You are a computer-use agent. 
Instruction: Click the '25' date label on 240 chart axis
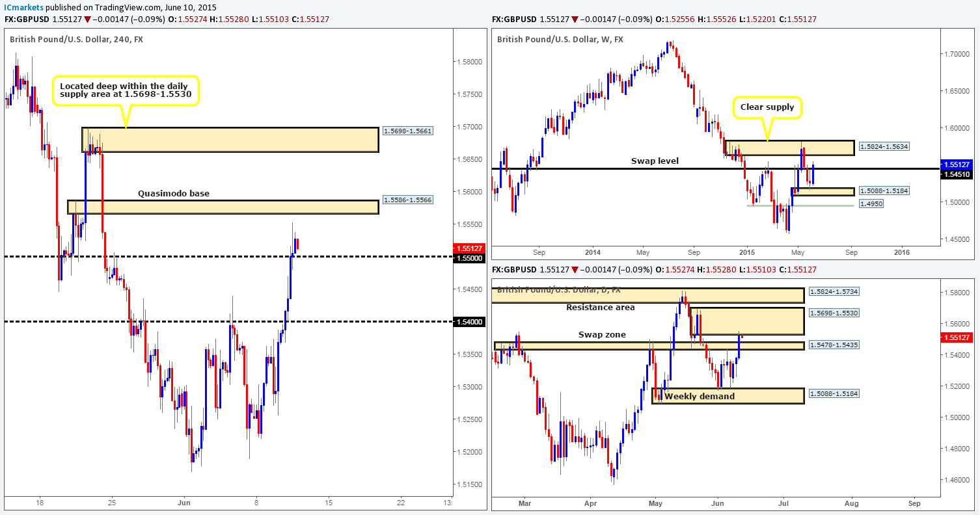point(112,502)
